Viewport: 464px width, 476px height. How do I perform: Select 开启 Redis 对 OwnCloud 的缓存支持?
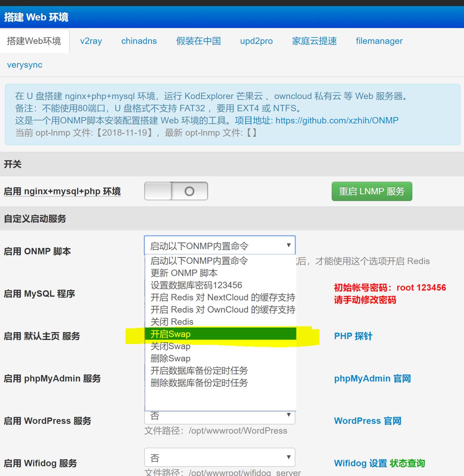(x=223, y=310)
